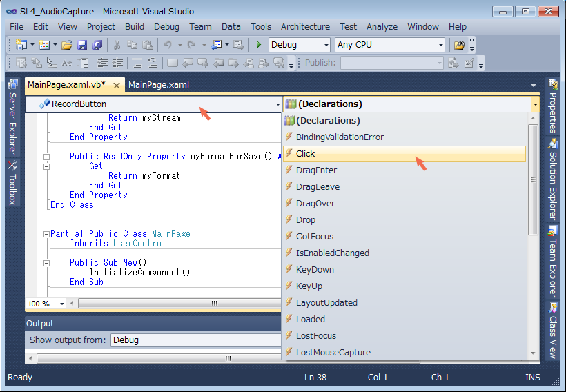Open the Any CPU platform dropdown
This screenshot has height=392, width=566.
pos(390,45)
